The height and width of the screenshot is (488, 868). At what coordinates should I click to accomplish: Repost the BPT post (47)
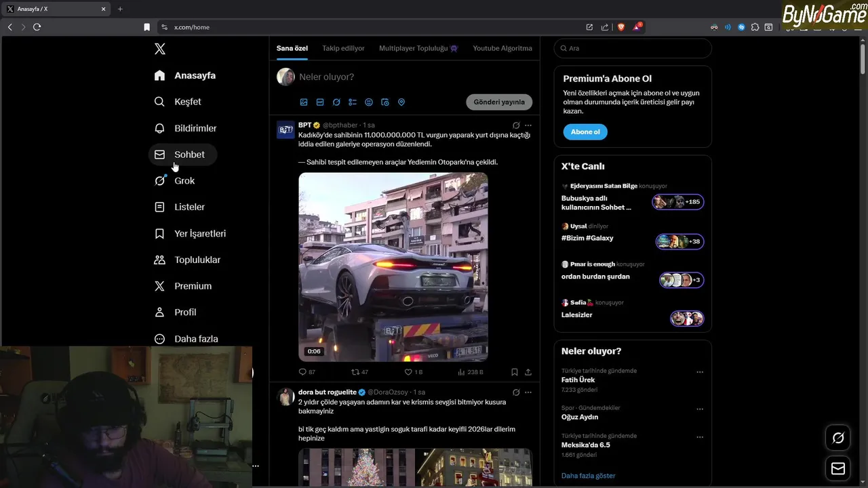(359, 372)
